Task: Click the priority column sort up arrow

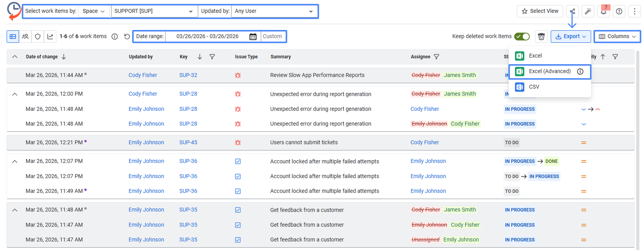Action: pyautogui.click(x=603, y=57)
